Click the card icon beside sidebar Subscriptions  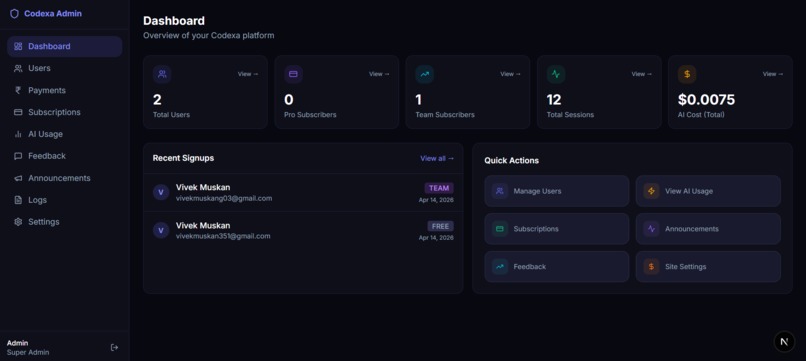[18, 112]
